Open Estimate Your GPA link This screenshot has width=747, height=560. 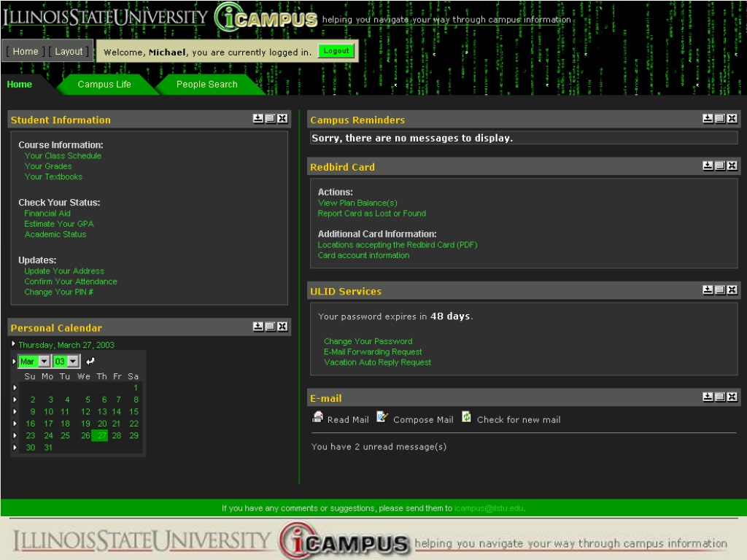click(x=59, y=224)
